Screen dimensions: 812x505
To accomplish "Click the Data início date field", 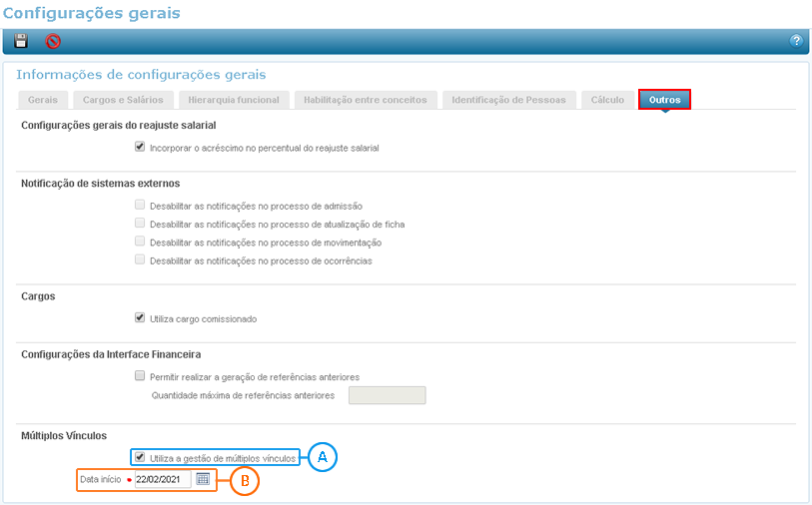I will pyautogui.click(x=162, y=480).
